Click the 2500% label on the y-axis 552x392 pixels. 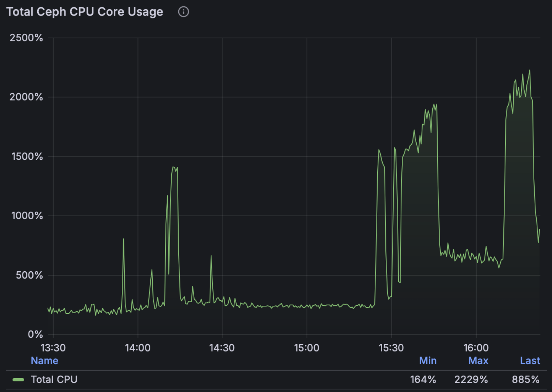coord(26,38)
